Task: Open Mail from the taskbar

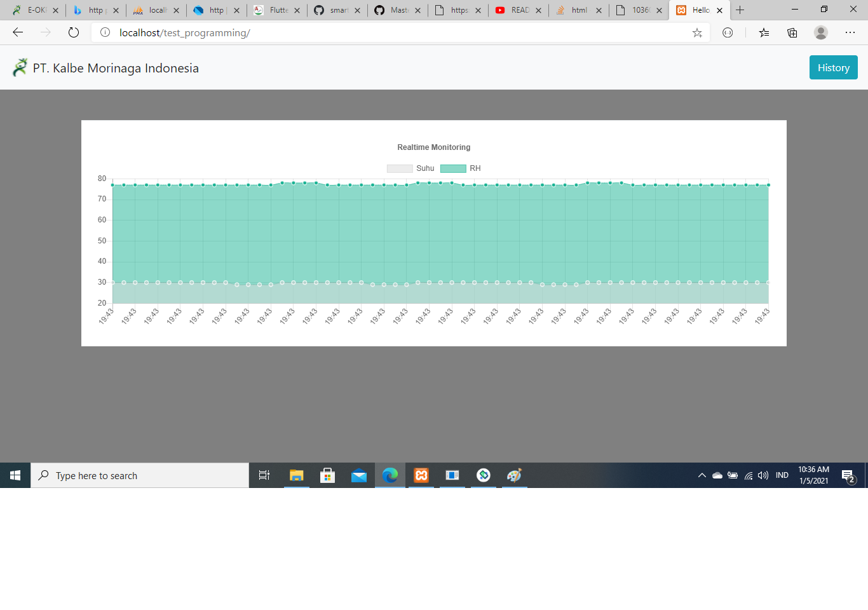Action: tap(358, 475)
